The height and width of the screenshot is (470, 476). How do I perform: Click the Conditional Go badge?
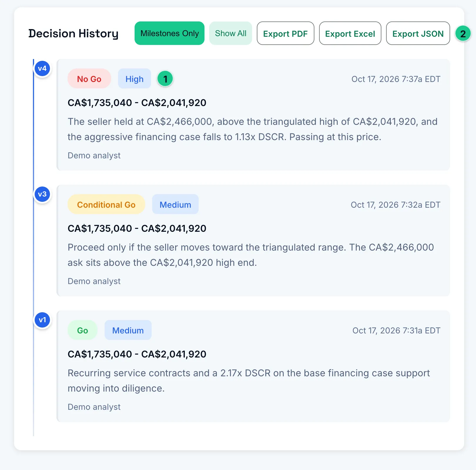[x=106, y=204]
